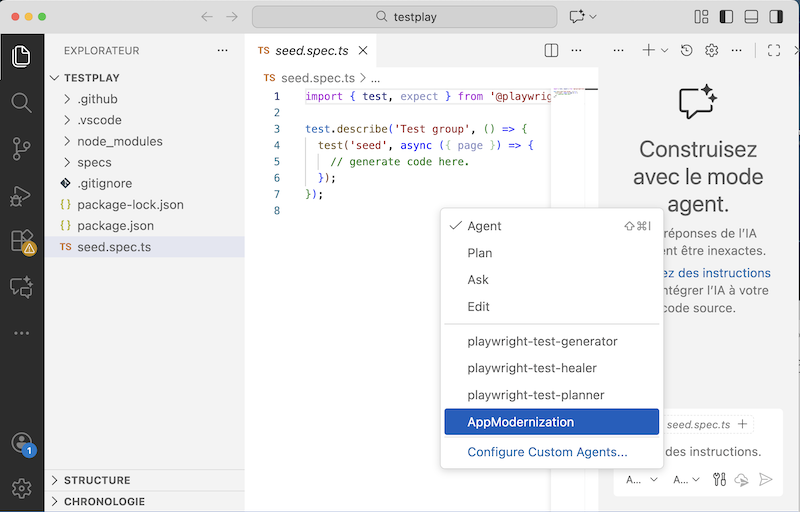
Task: Select the AppModernization agent
Action: tap(552, 422)
